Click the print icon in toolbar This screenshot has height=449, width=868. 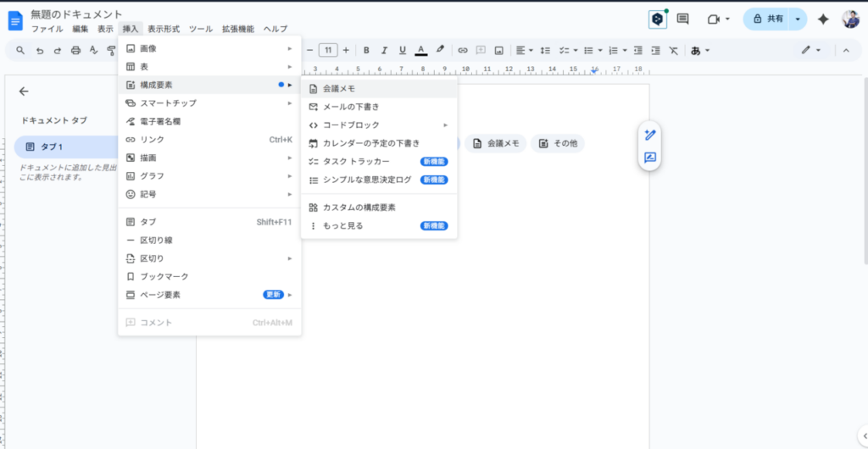click(75, 51)
